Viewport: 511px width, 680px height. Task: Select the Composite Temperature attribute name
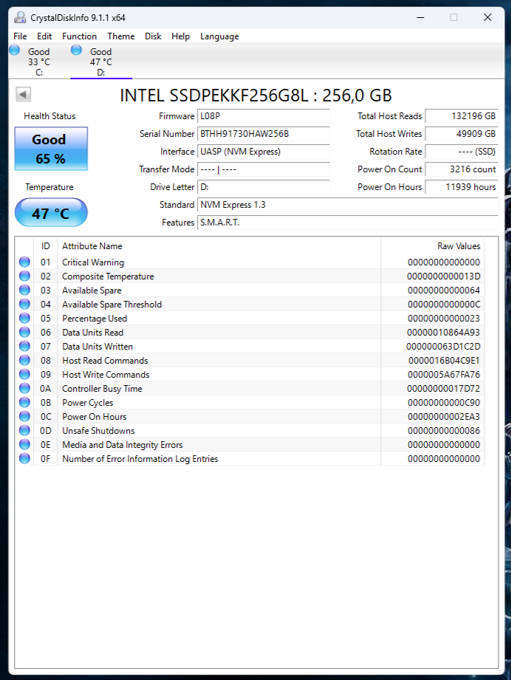click(x=108, y=276)
